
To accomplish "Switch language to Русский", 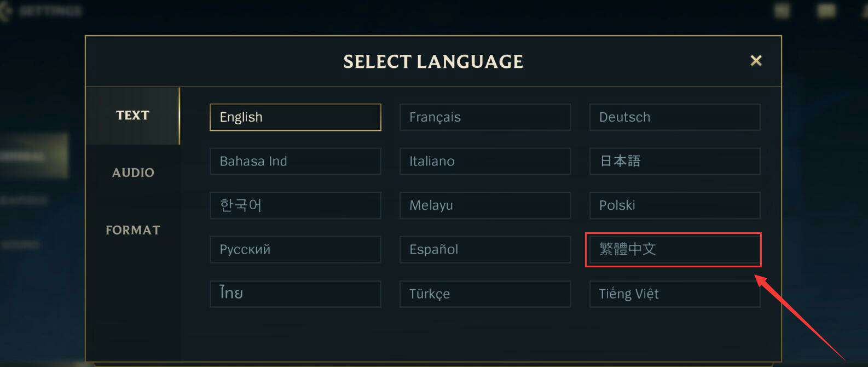I will 295,250.
